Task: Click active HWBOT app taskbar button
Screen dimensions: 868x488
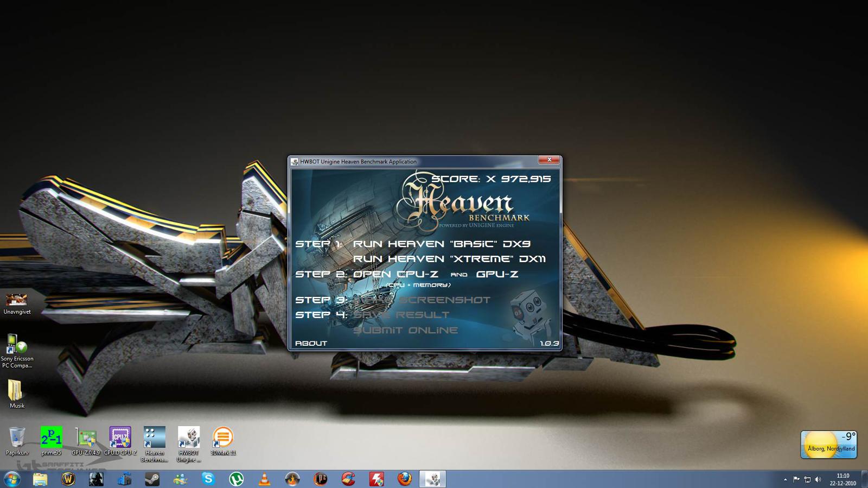Action: tap(432, 479)
